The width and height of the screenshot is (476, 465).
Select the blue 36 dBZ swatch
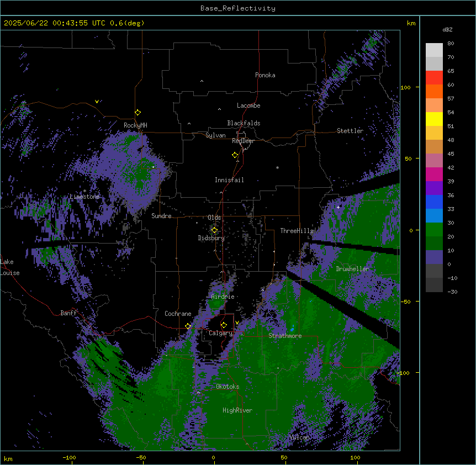[434, 202]
